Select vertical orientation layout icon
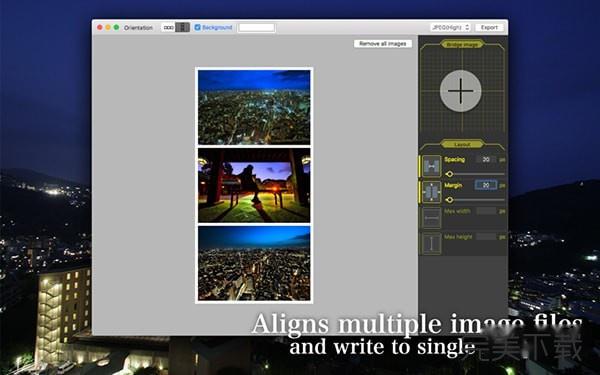This screenshot has width=600, height=375. click(183, 28)
